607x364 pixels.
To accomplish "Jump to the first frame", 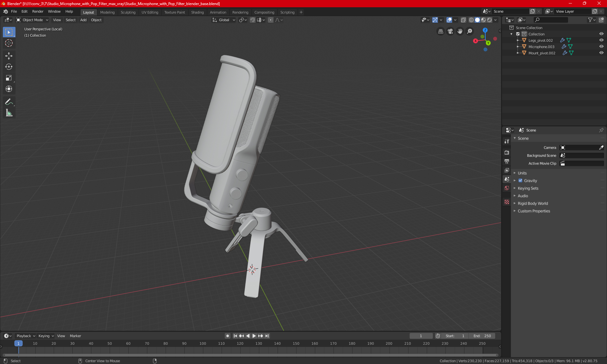I will [x=235, y=336].
